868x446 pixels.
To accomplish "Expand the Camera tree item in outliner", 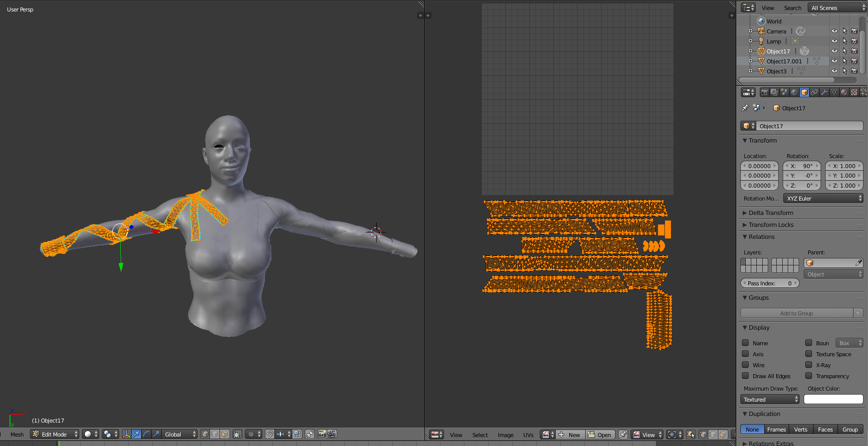I will tap(750, 31).
